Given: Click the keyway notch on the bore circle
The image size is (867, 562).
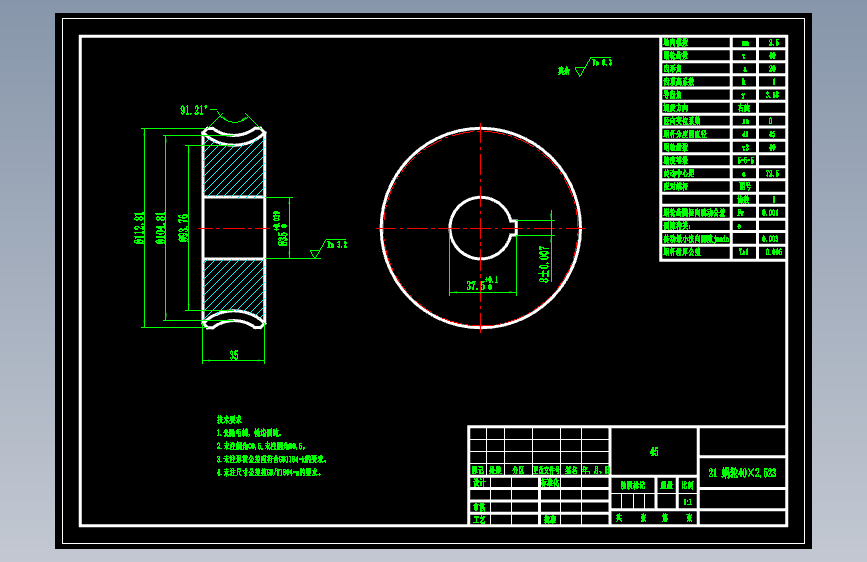Looking at the screenshot, I should pyautogui.click(x=514, y=228).
